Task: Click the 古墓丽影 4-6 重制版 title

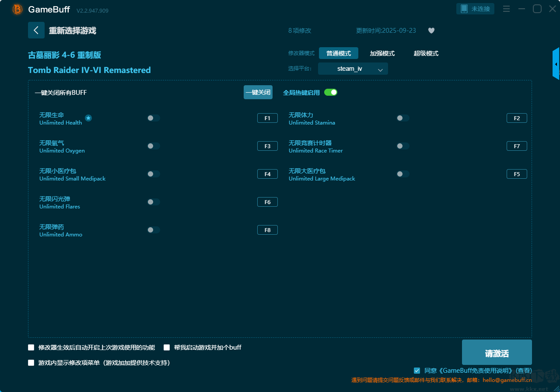Action: (65, 55)
